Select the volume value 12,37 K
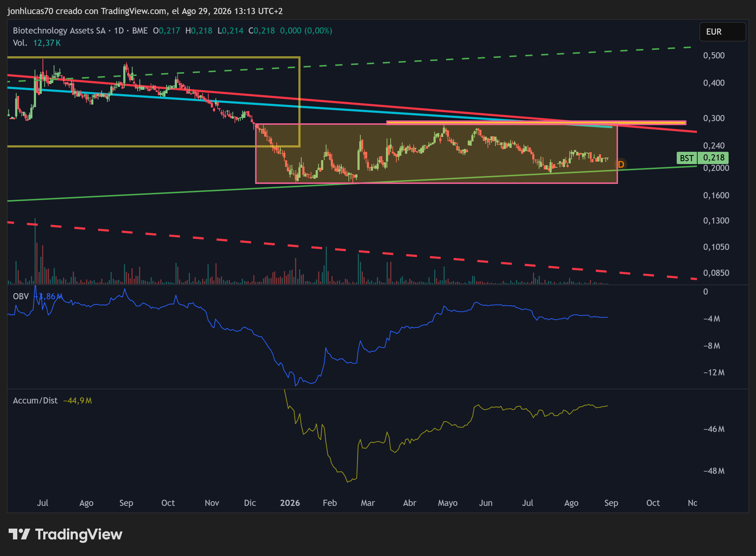 pos(47,43)
